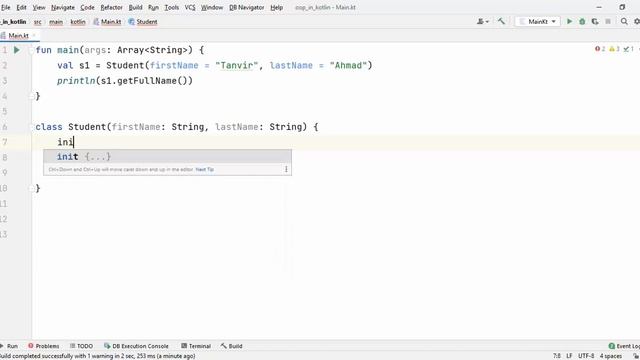
Task: Open the Window menu
Action: point(212,7)
